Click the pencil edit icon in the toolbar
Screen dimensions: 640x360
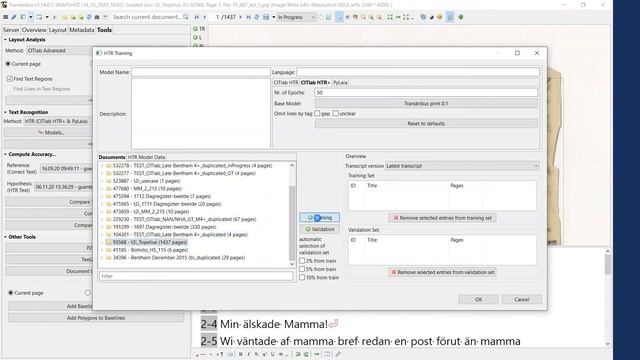click(14, 17)
